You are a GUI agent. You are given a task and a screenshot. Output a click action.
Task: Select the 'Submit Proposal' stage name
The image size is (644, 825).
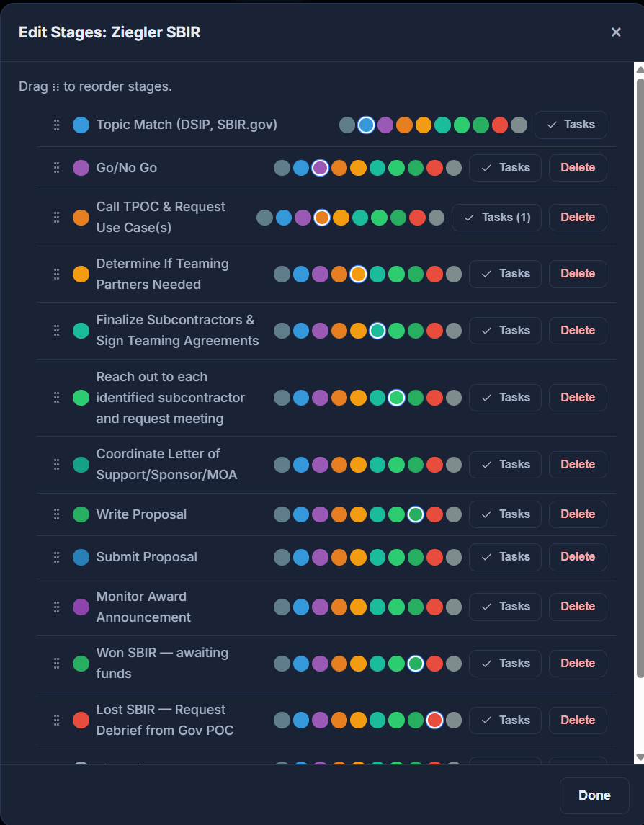[x=147, y=557]
